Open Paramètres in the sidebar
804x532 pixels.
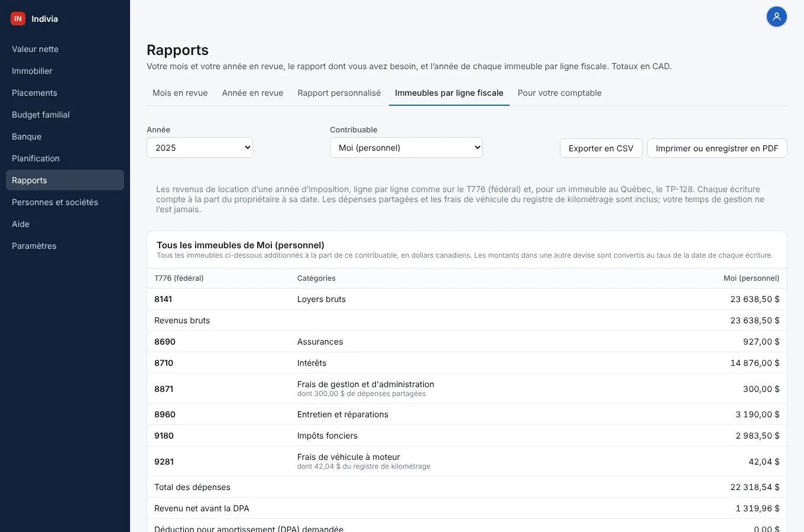point(65,246)
